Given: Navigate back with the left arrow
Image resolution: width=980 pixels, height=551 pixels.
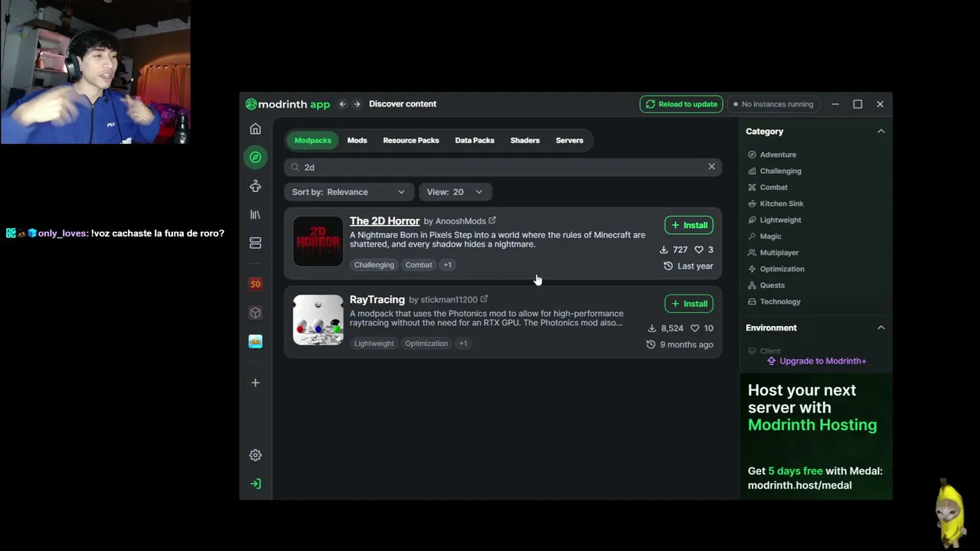Looking at the screenshot, I should coord(342,104).
